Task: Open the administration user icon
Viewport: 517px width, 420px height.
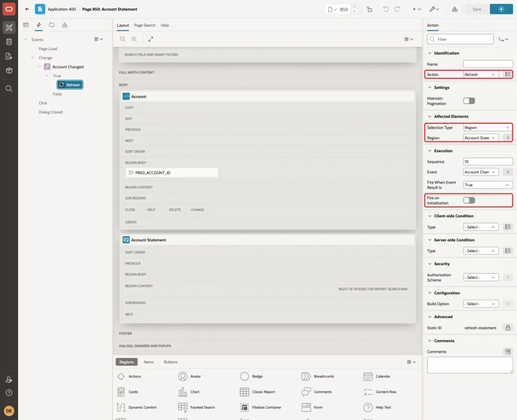Action: [x=9, y=380]
